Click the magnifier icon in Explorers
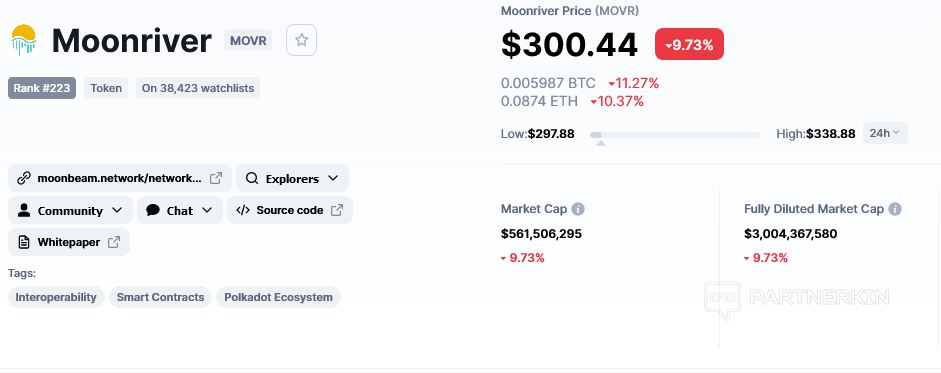Image resolution: width=941 pixels, height=373 pixels. click(x=252, y=178)
